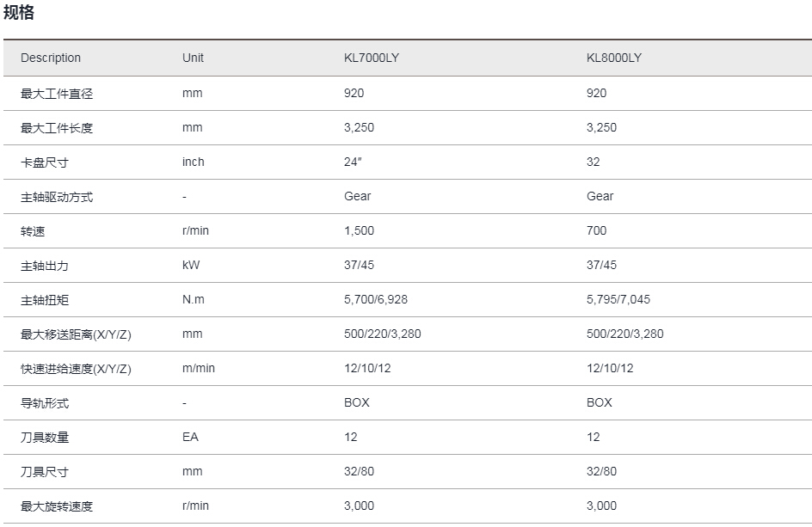Viewport: 812px width, 527px height.
Task: Click the 规格 section heading
Action: coord(19,11)
